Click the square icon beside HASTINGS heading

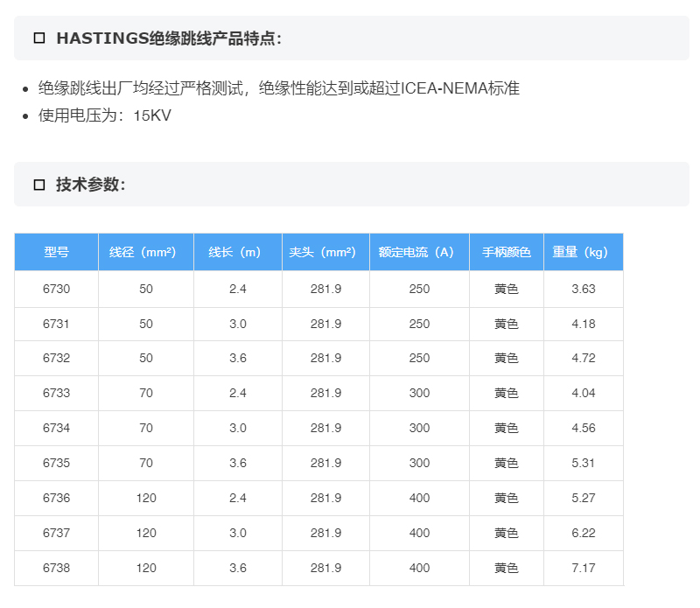39,38
